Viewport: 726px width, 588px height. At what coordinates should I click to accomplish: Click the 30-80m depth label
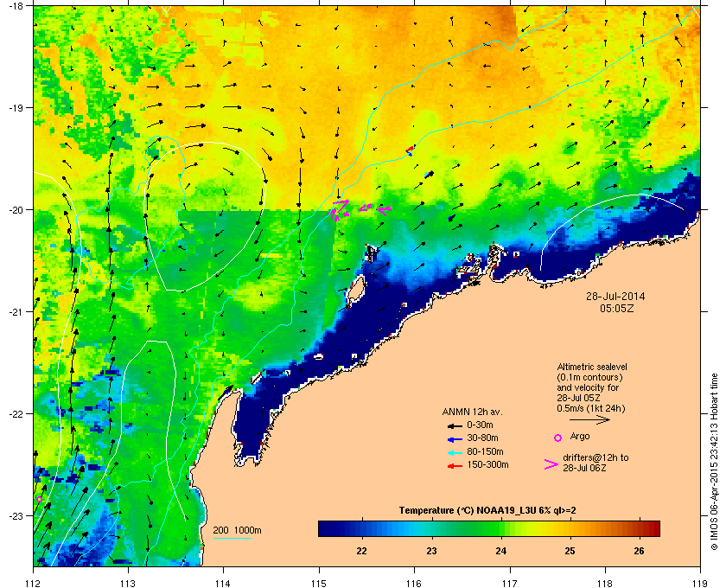click(x=483, y=438)
